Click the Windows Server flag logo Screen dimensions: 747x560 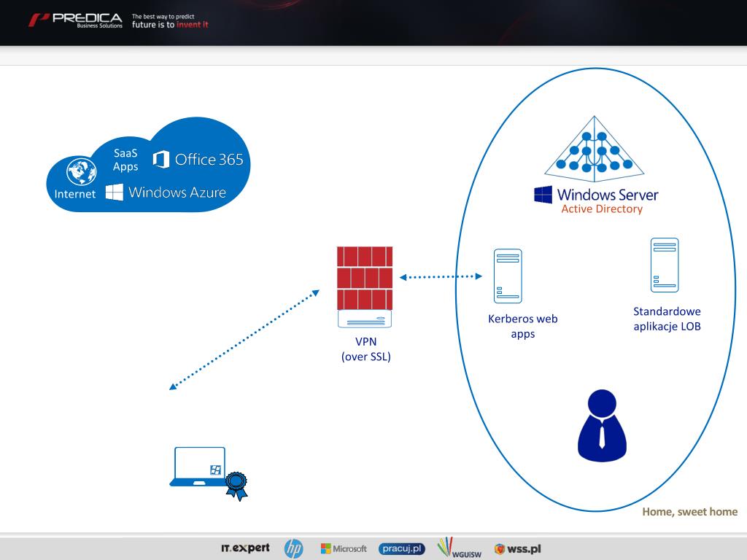pyautogui.click(x=543, y=195)
